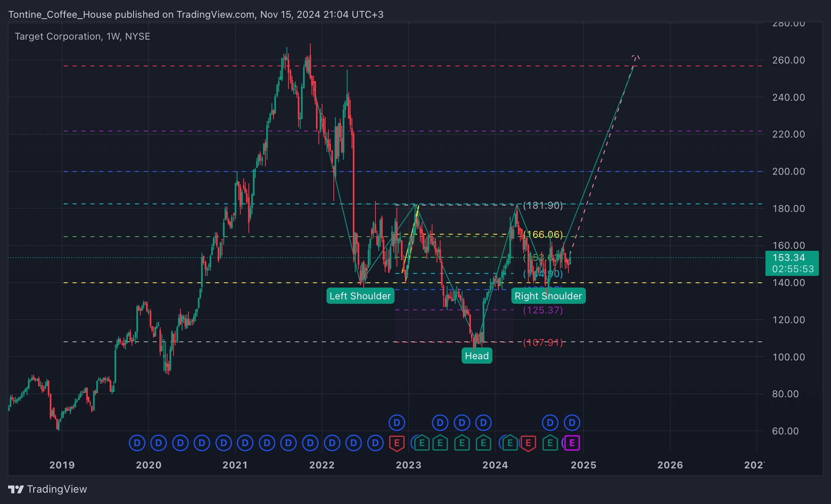Click the red E earnings marker in 2024
Screen dimensions: 831x504
[528, 443]
